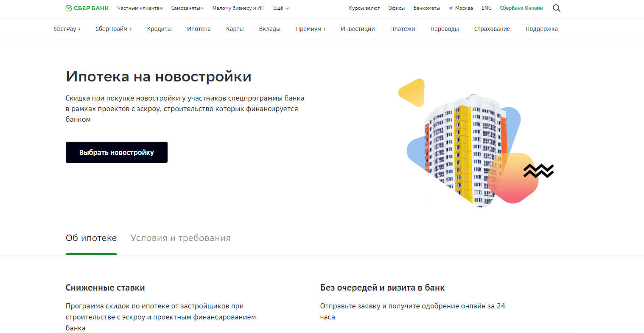The width and height of the screenshot is (644, 333).
Task: Select Малому бизнесу и ИП
Action: tap(238, 8)
